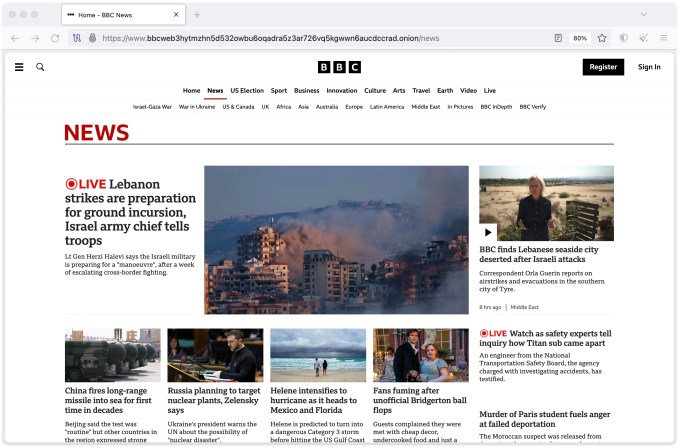Screen dimensions: 680x448
Task: Open a new tab with plus
Action: [197, 15]
